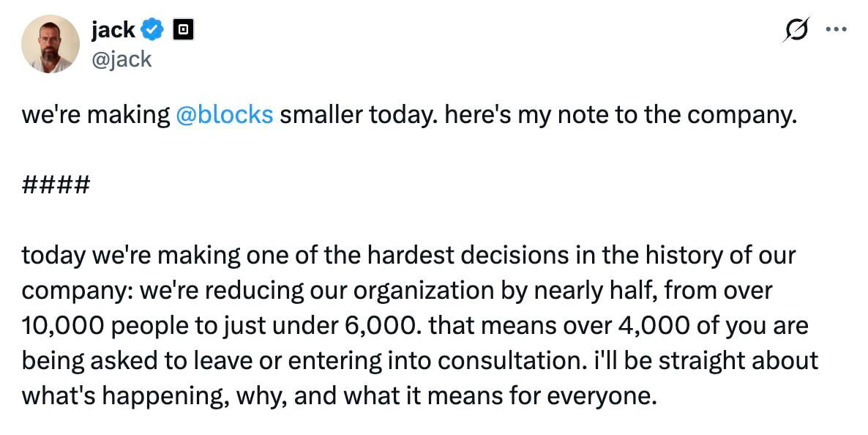Viewport: 868px width, 435px height.
Task: Click the "####" separator text
Action: tap(56, 185)
